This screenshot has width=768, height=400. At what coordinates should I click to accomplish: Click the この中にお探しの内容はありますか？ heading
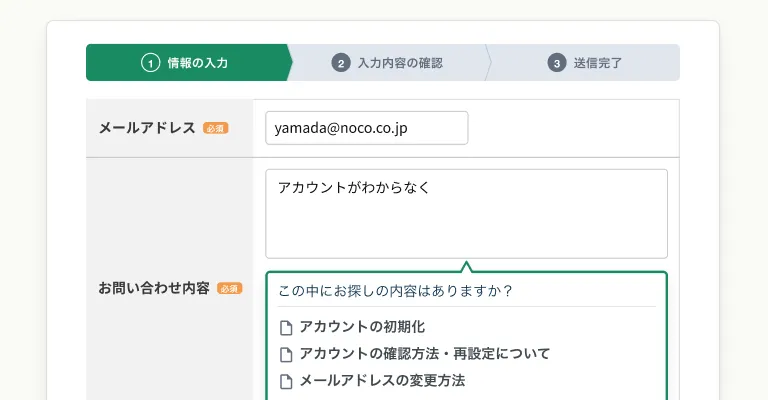395,291
